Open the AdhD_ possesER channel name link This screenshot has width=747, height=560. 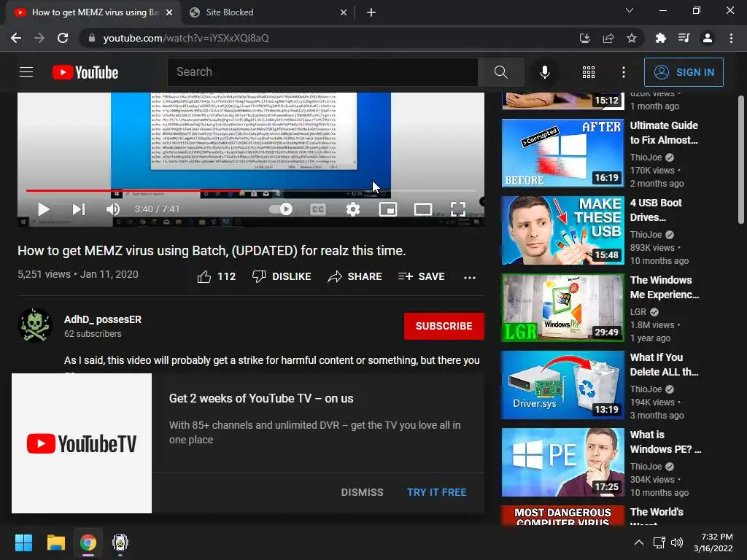tap(103, 319)
